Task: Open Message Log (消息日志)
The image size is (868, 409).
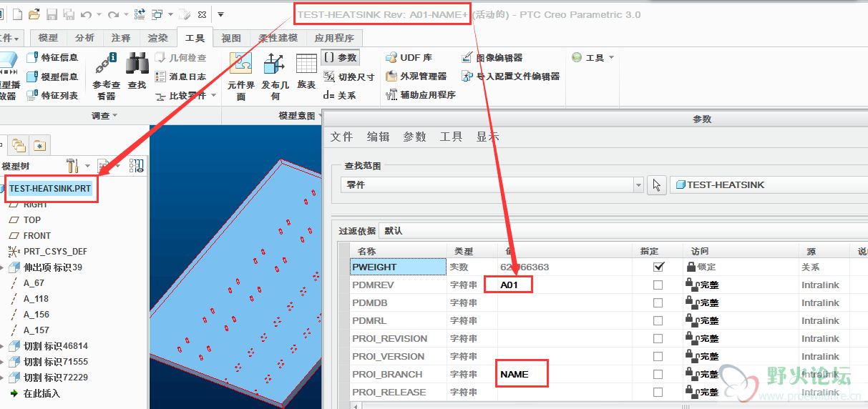Action: coord(181,77)
